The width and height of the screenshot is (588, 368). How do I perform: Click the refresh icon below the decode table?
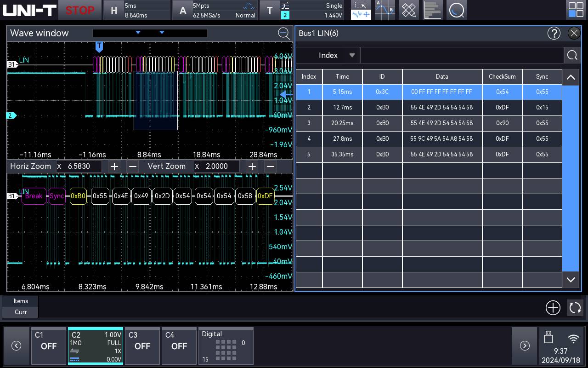tap(575, 308)
